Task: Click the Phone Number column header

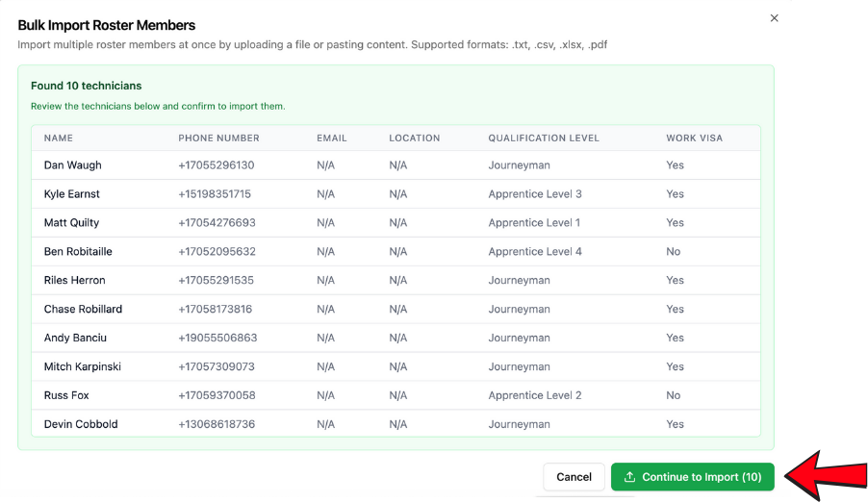Action: click(x=218, y=138)
